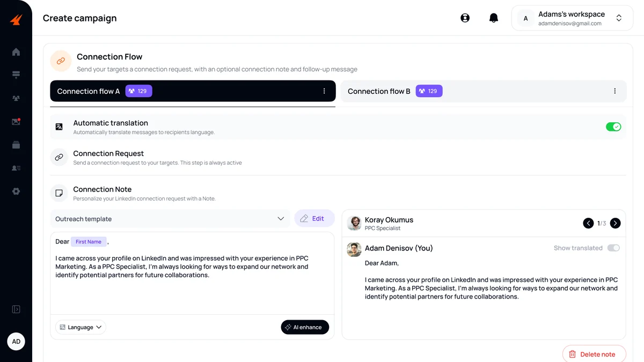This screenshot has width=644, height=362.
Task: Click the AI enhance button
Action: pos(304,327)
